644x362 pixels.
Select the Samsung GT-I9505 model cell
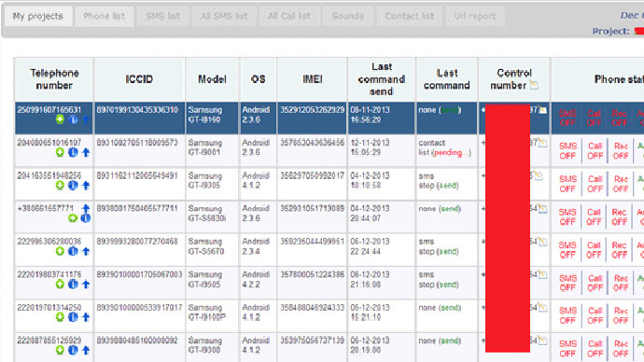(212, 283)
